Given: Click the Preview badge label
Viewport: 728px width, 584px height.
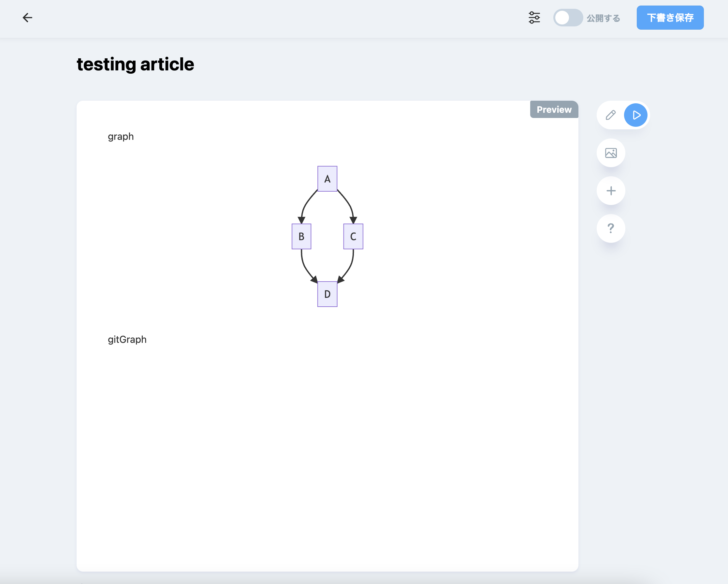Looking at the screenshot, I should point(554,109).
